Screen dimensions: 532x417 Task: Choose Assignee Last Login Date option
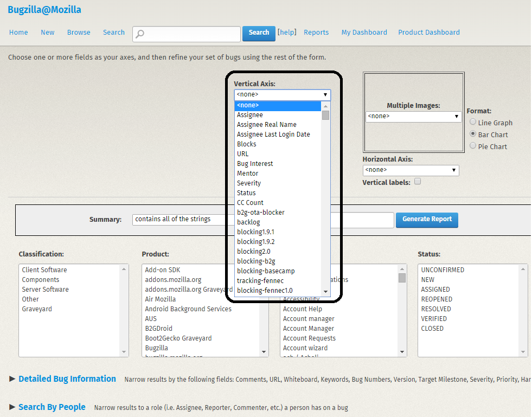click(278, 134)
